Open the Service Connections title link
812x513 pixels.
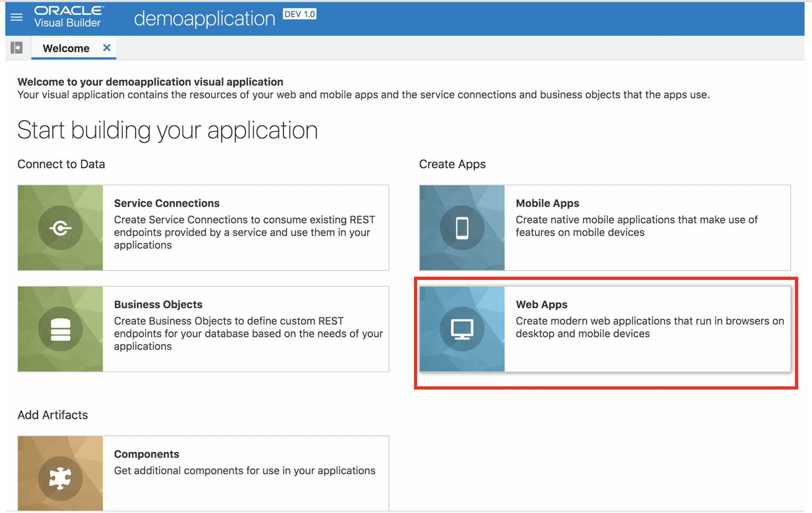pyautogui.click(x=167, y=203)
